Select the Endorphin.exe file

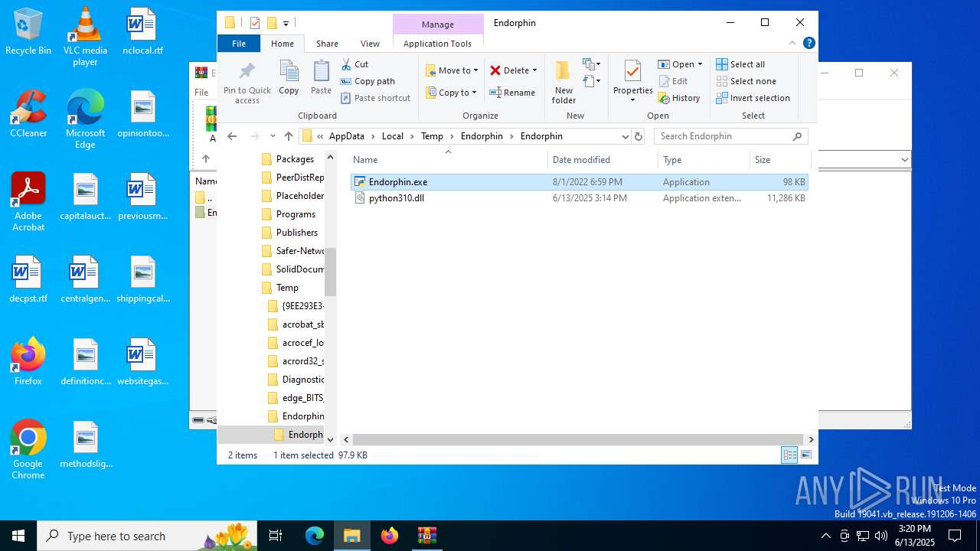[x=579, y=182]
